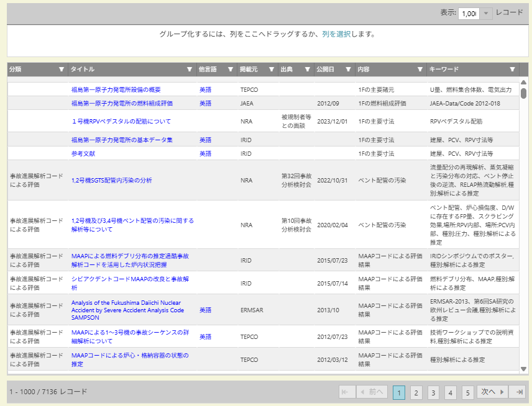Sort by 掲載元 column header

point(249,69)
